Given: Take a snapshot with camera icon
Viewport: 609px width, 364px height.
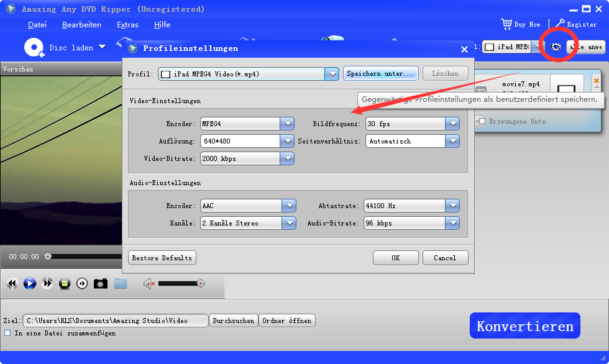Looking at the screenshot, I should [x=101, y=284].
